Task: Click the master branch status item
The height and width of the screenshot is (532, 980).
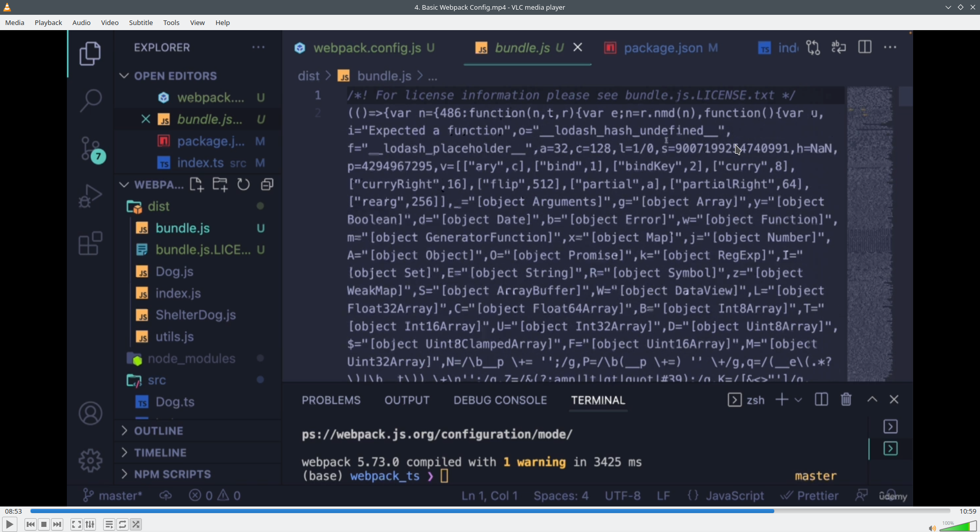Action: tap(112, 496)
